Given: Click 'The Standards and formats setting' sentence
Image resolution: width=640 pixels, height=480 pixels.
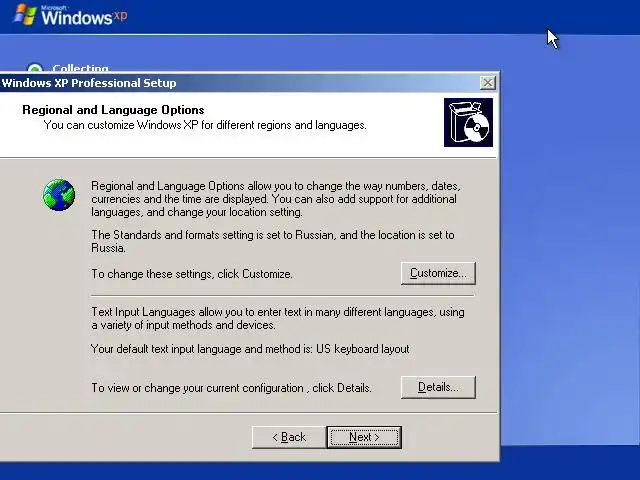Looking at the screenshot, I should pyautogui.click(x=273, y=241).
